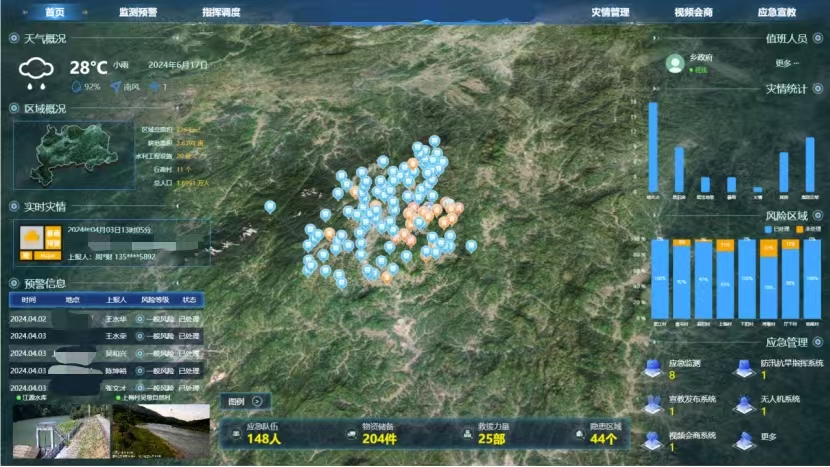
Task: Show 更多 in 应急管理 section
Action: (x=742, y=440)
